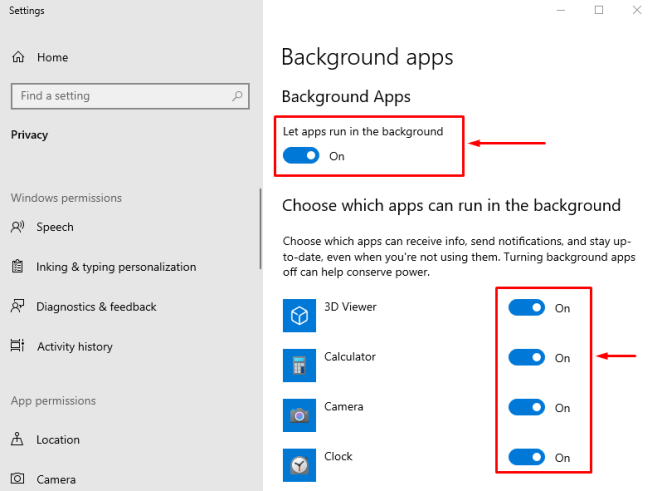652x491 pixels.
Task: Click the Inking & typing clipboard icon
Action: [17, 266]
